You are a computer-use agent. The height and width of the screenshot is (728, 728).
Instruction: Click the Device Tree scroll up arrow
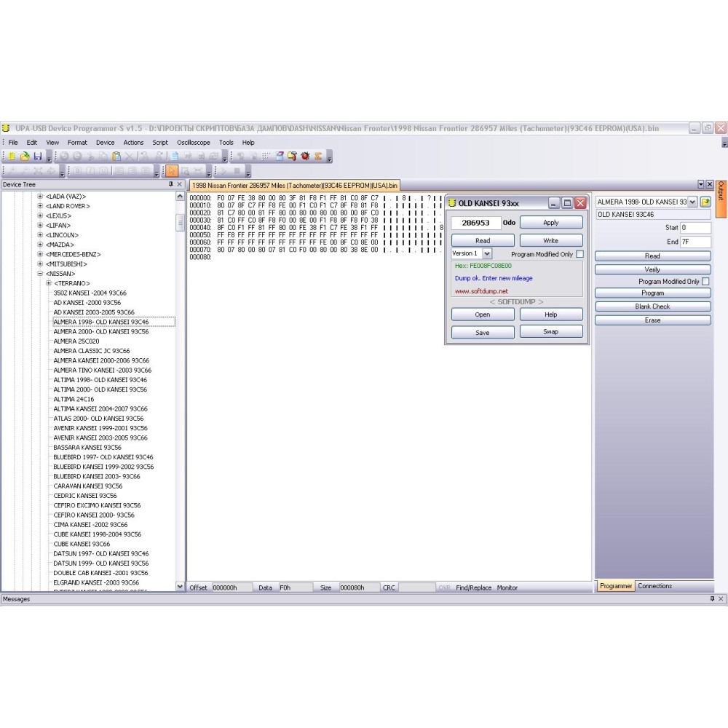180,197
